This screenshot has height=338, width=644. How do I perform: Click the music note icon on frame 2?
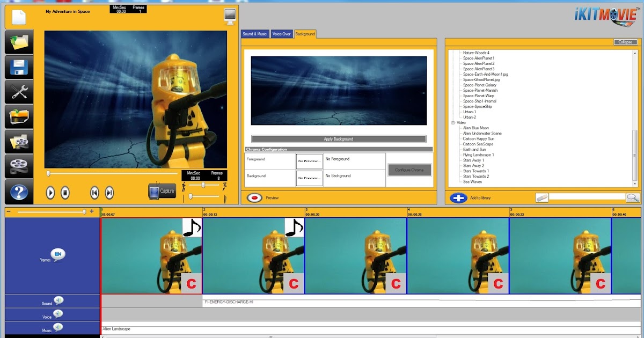point(294,227)
